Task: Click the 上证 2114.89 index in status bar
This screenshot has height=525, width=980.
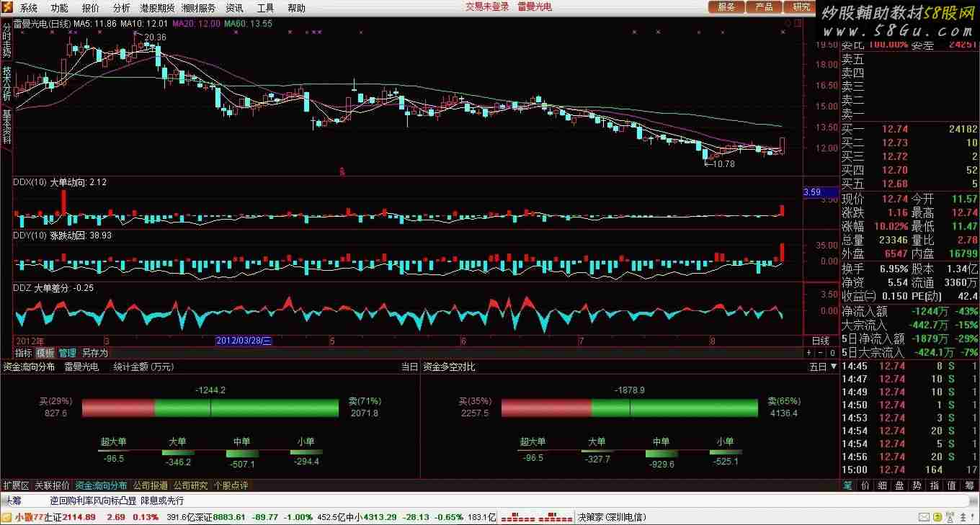Action: [x=70, y=517]
